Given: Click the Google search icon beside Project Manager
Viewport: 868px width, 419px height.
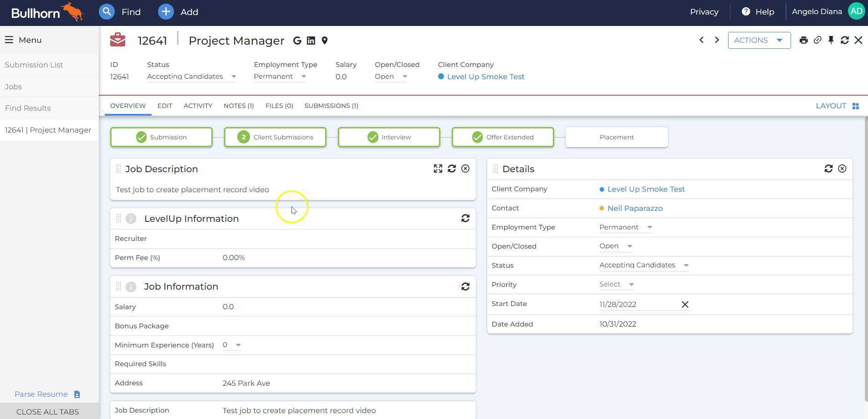Looking at the screenshot, I should pos(297,41).
